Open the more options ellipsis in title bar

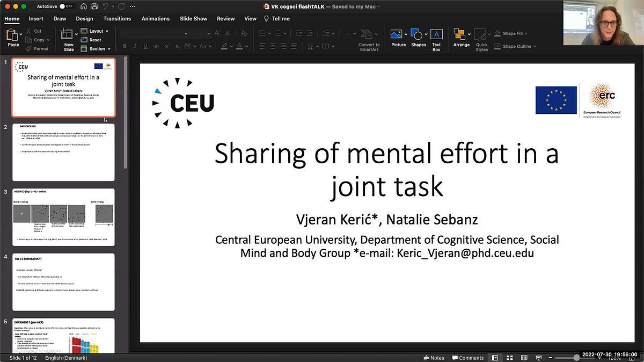point(133,6)
